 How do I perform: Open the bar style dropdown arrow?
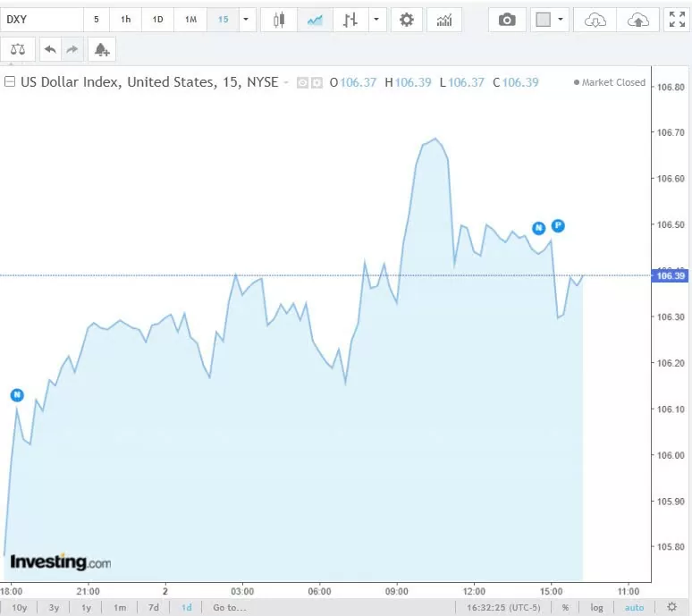coord(376,19)
